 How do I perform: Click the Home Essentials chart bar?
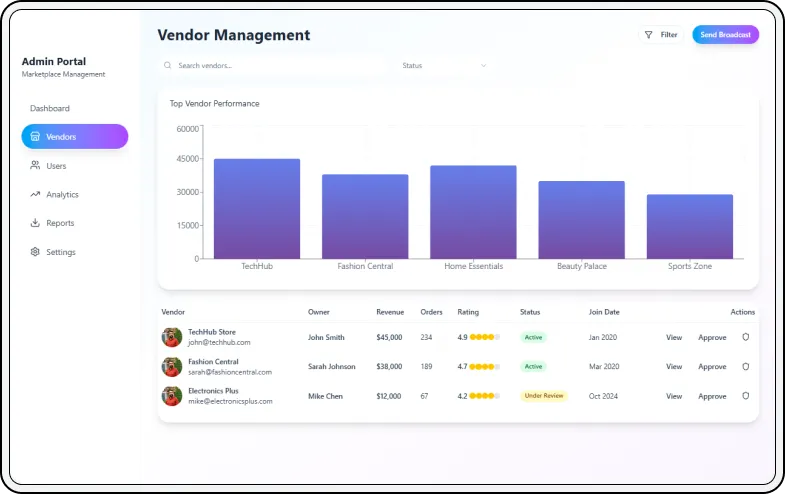473,212
